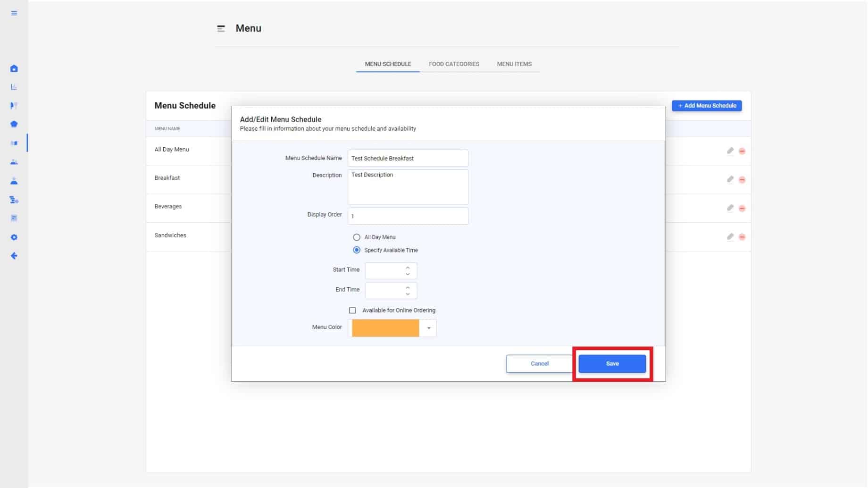
Task: Open the fork and knife sidebar icon
Action: click(14, 106)
